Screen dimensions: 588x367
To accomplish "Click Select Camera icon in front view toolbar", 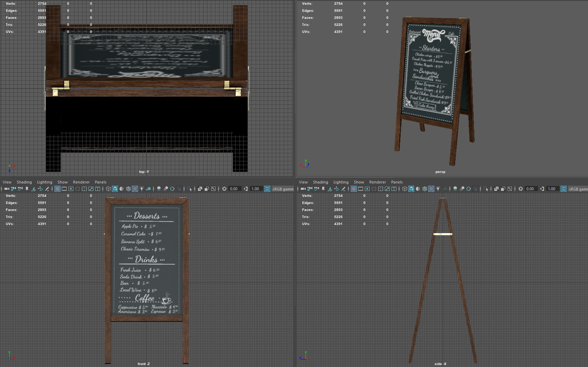I will pos(7,189).
